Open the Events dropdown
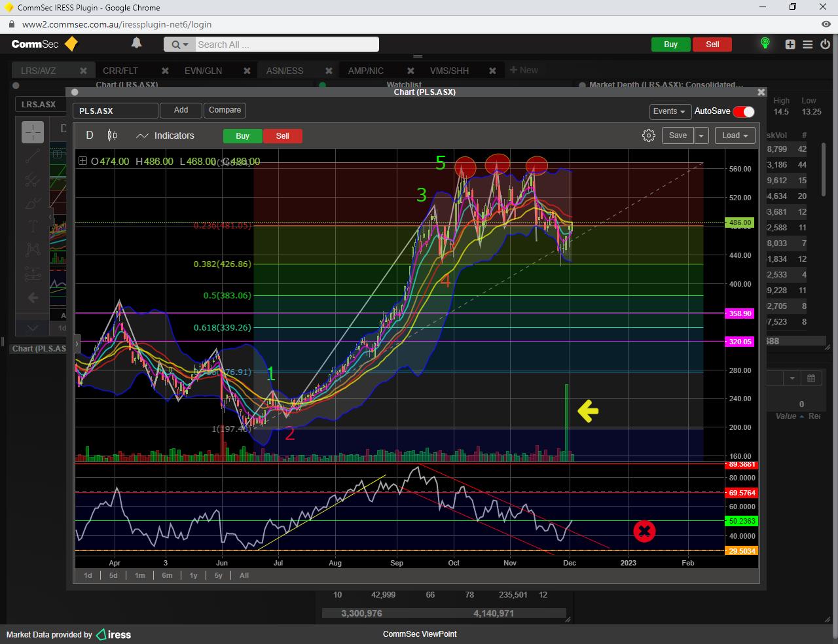The width and height of the screenshot is (838, 644). 669,111
